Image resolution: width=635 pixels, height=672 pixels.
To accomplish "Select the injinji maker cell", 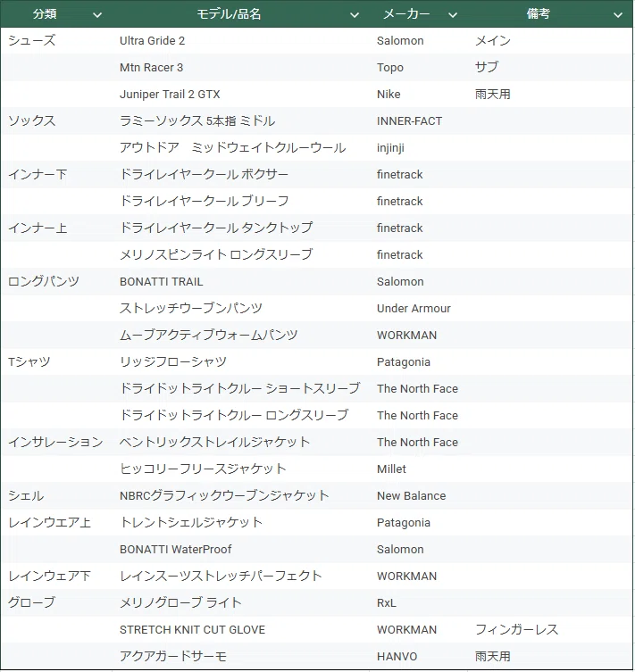I will pos(390,148).
